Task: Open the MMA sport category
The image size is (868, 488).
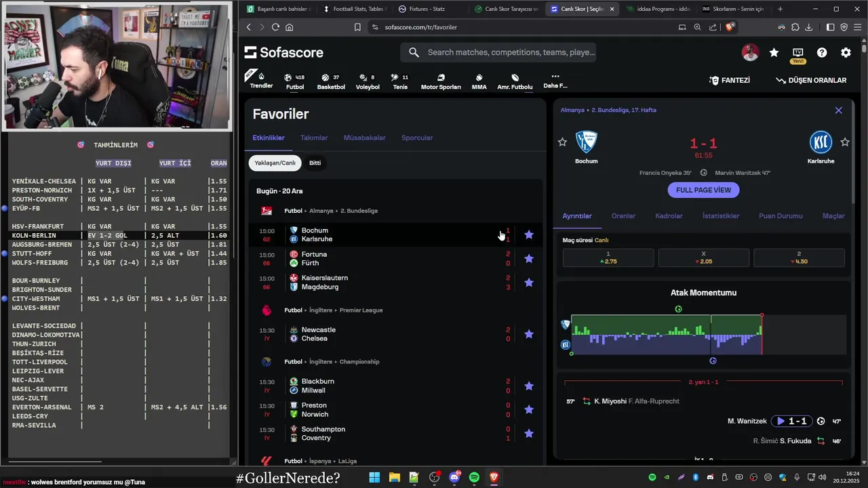Action: [x=479, y=81]
